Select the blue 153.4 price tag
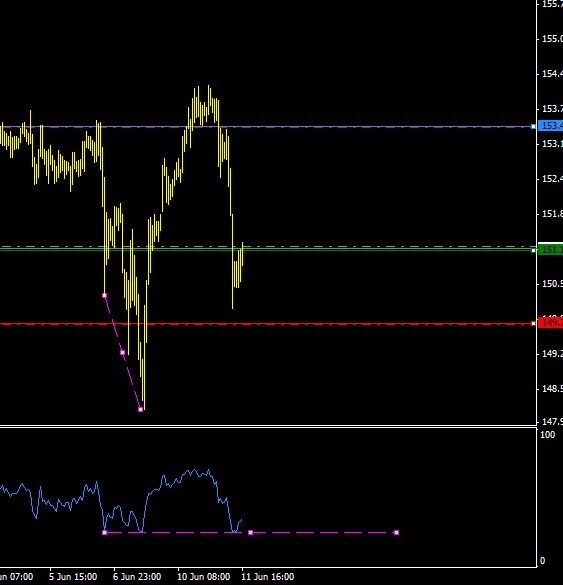 [x=552, y=126]
